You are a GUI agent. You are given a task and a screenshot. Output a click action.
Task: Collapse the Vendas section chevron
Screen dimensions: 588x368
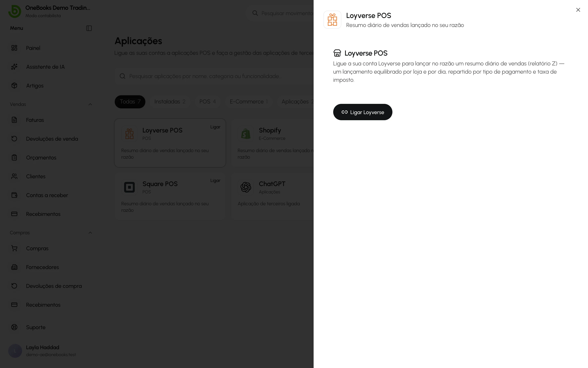90,104
